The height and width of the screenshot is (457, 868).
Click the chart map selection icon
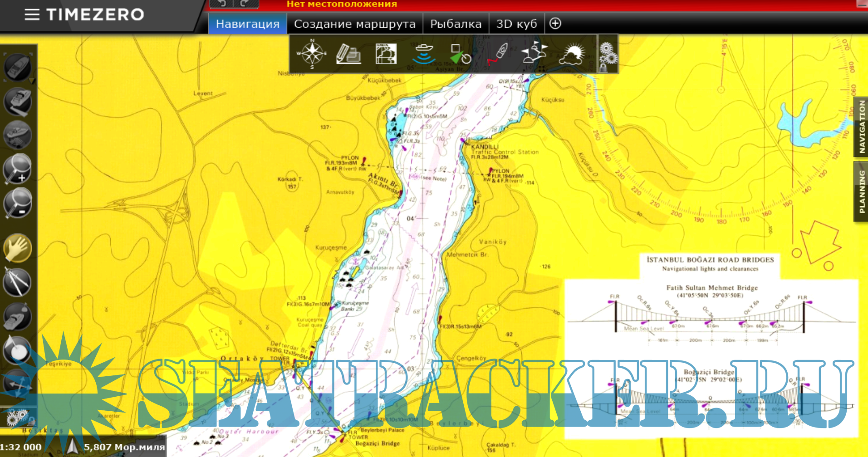(x=386, y=54)
